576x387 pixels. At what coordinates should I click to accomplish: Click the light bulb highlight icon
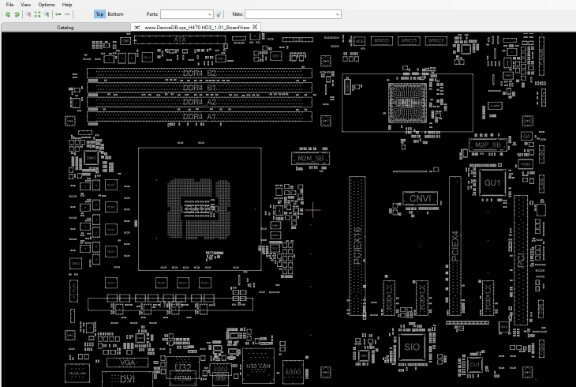pyautogui.click(x=219, y=14)
